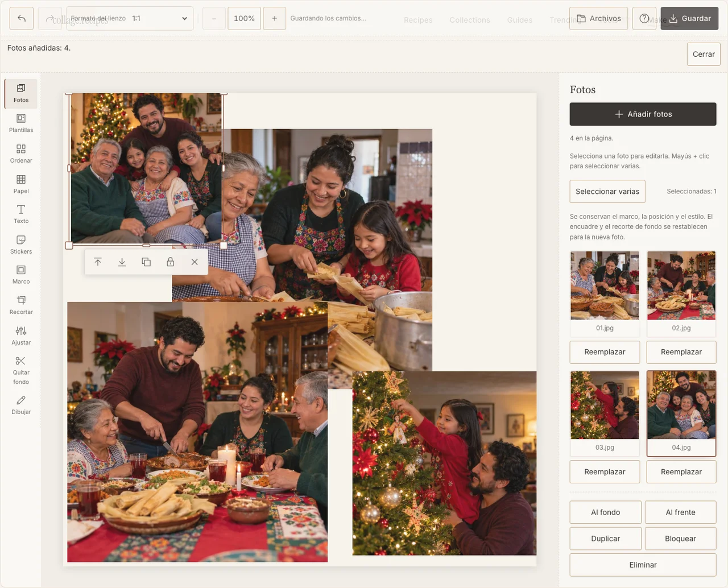
Task: Open the Stickers panel
Action: point(21,245)
